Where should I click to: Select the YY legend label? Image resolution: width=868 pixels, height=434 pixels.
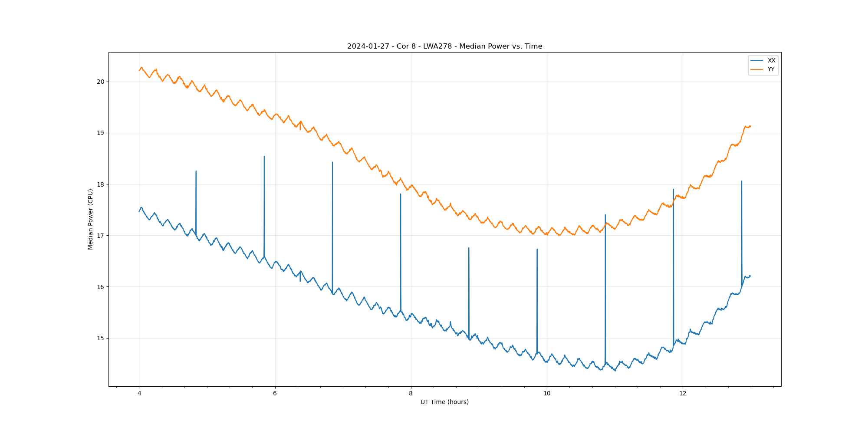click(x=771, y=69)
